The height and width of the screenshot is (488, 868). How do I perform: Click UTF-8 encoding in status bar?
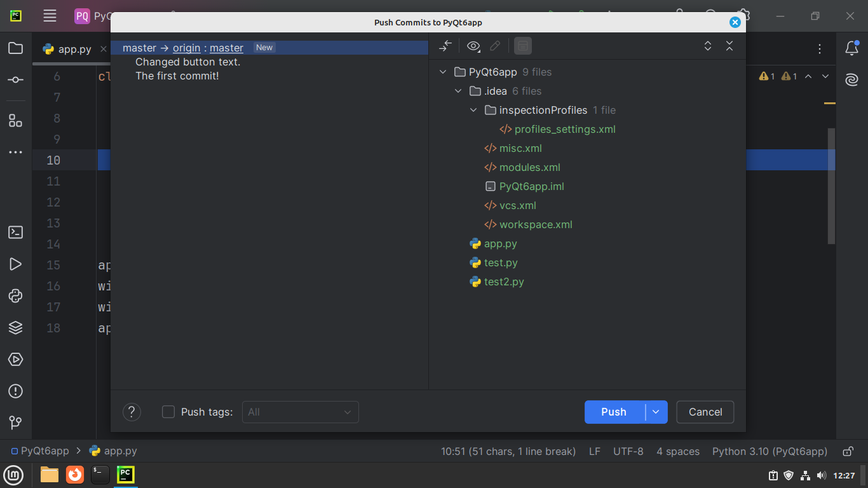point(628,451)
